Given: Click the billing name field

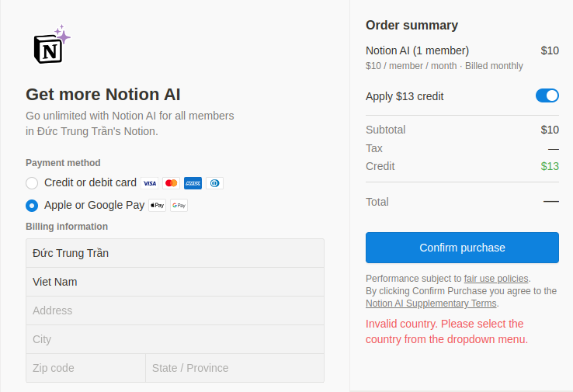Looking at the screenshot, I should click(175, 253).
